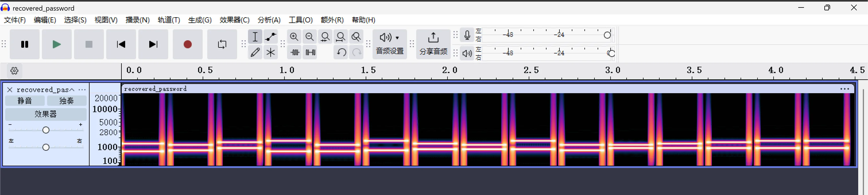Select the Draw pencil tool

pos(255,52)
